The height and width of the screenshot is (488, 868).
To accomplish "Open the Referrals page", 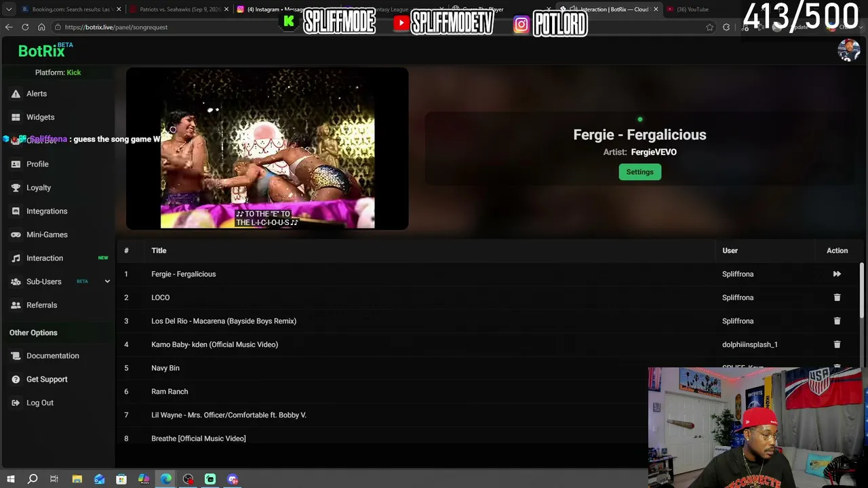I will 41,305.
